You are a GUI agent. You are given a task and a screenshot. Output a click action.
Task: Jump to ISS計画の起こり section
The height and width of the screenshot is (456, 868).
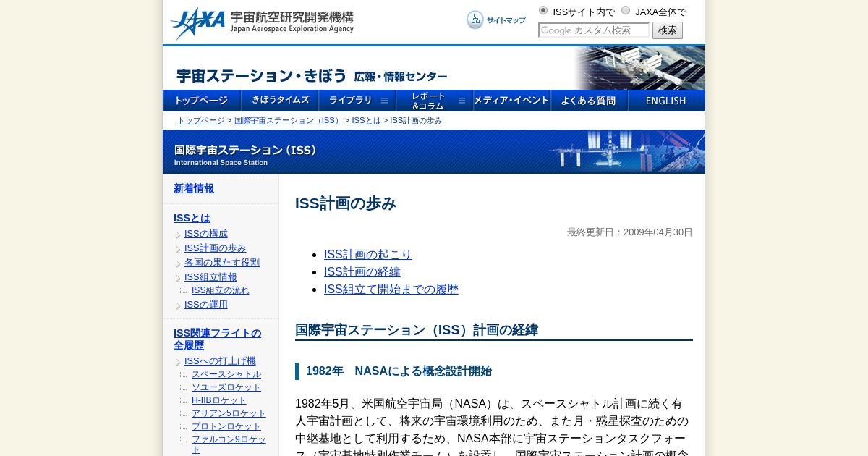367,255
